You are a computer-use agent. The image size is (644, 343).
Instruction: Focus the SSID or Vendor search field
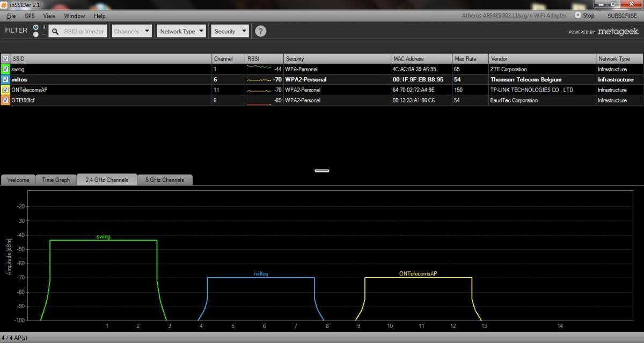click(x=78, y=31)
